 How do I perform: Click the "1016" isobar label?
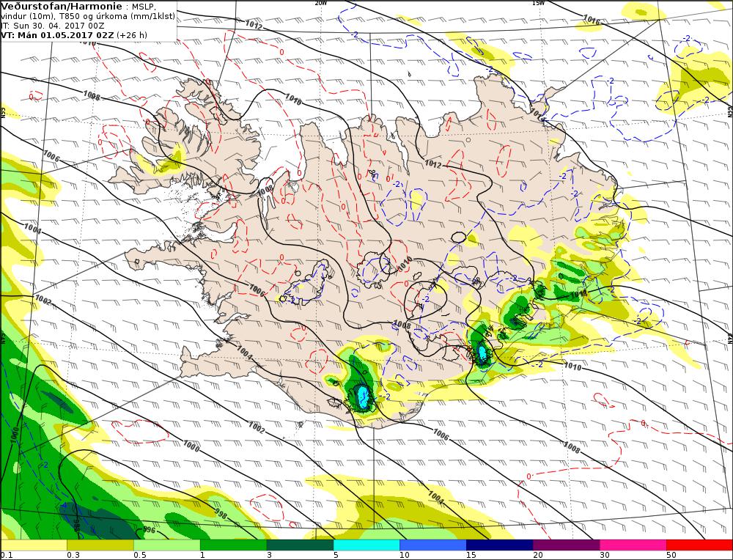tap(592, 20)
